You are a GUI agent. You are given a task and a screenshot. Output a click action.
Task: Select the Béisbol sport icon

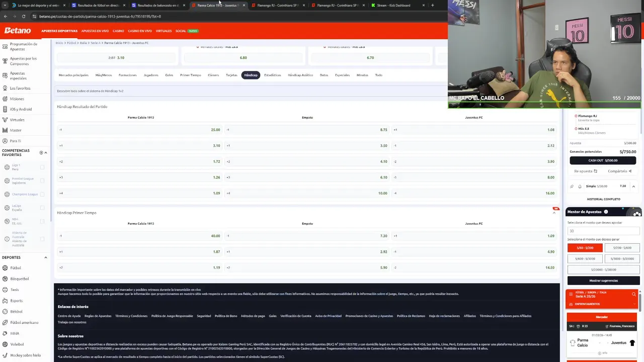5,311
